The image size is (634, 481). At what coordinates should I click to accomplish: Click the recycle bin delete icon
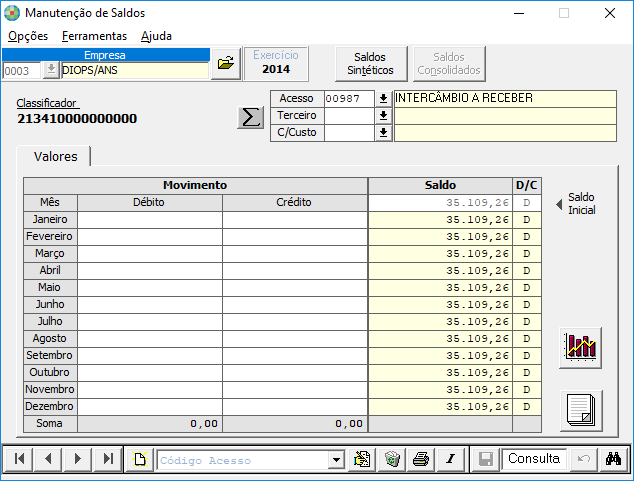point(392,459)
